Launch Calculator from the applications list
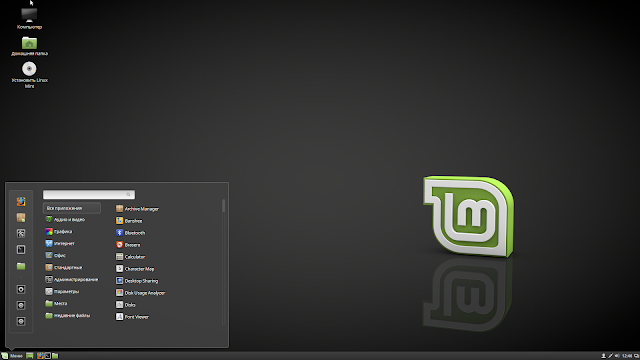Image resolution: width=640 pixels, height=360 pixels. pyautogui.click(x=130, y=257)
